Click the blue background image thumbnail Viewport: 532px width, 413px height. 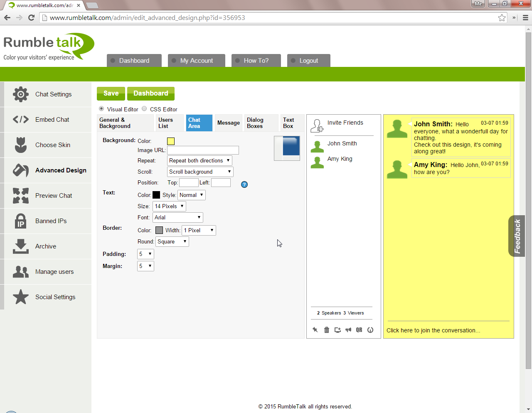pos(287,148)
